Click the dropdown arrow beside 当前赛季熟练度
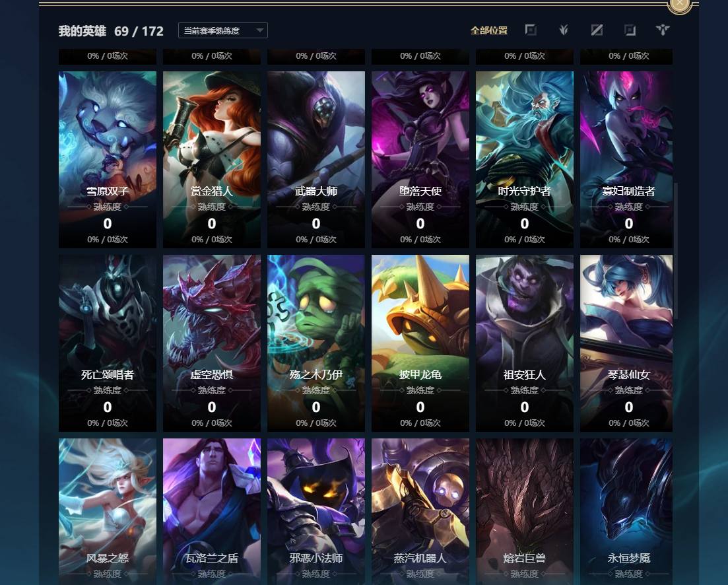The width and height of the screenshot is (728, 585). pyautogui.click(x=260, y=30)
